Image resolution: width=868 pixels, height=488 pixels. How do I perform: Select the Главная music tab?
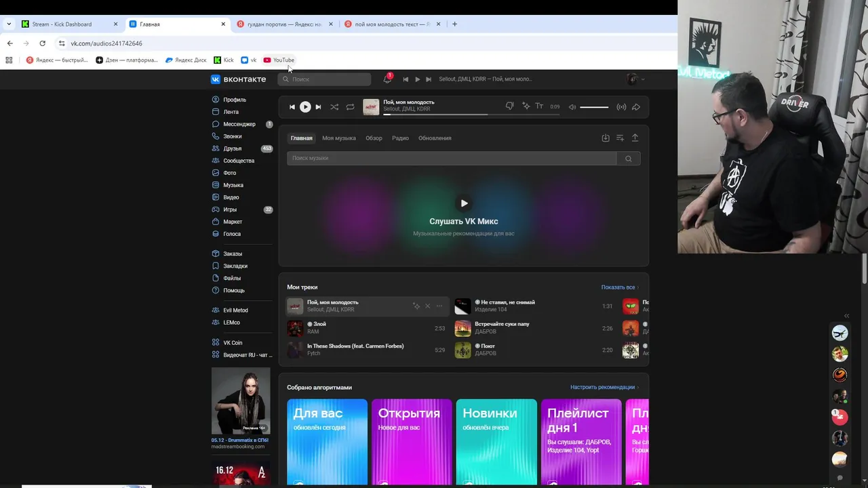click(x=302, y=138)
